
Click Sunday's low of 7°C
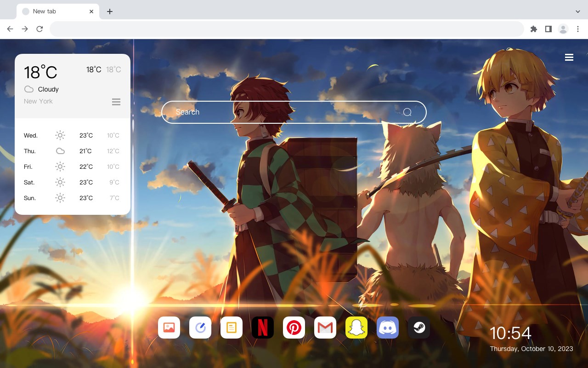point(114,198)
